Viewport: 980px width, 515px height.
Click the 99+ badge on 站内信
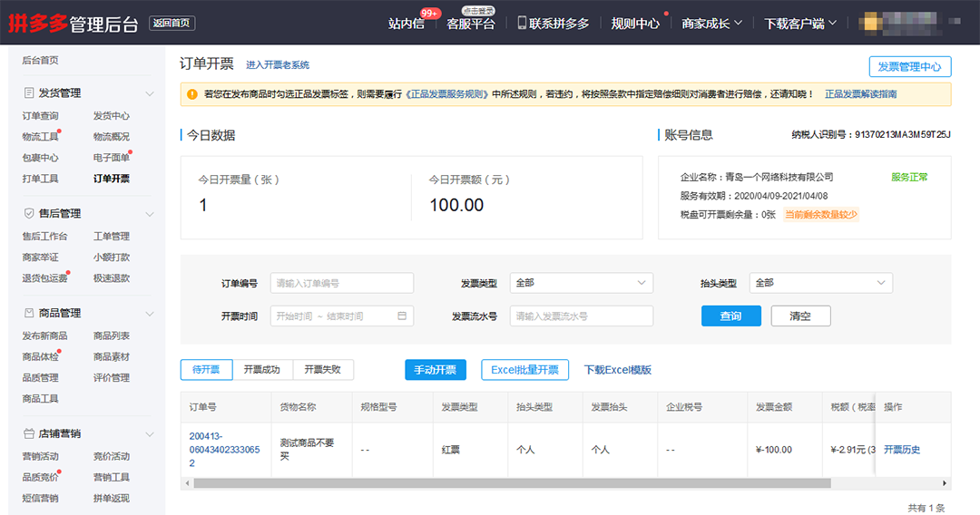[429, 13]
